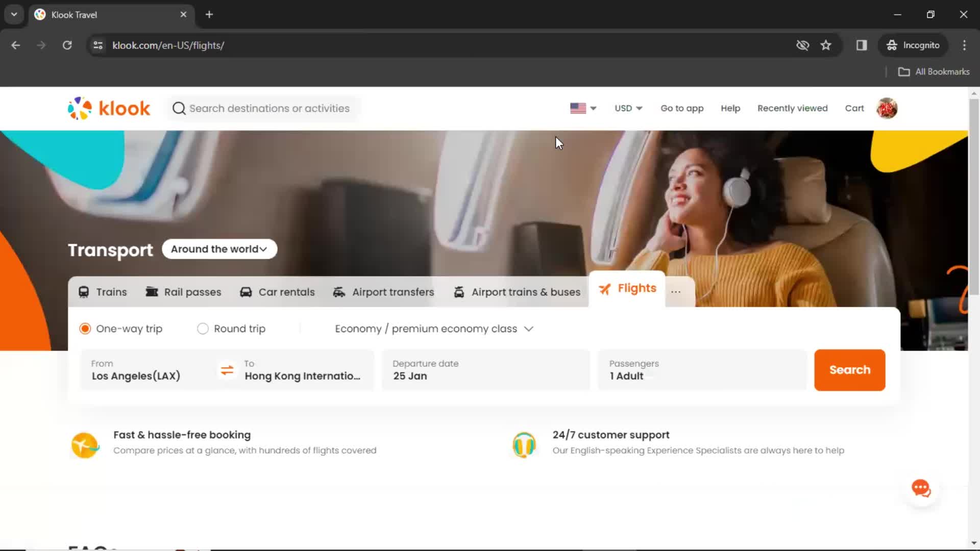Viewport: 980px width, 551px height.
Task: Click the chat bubble support icon
Action: (922, 488)
